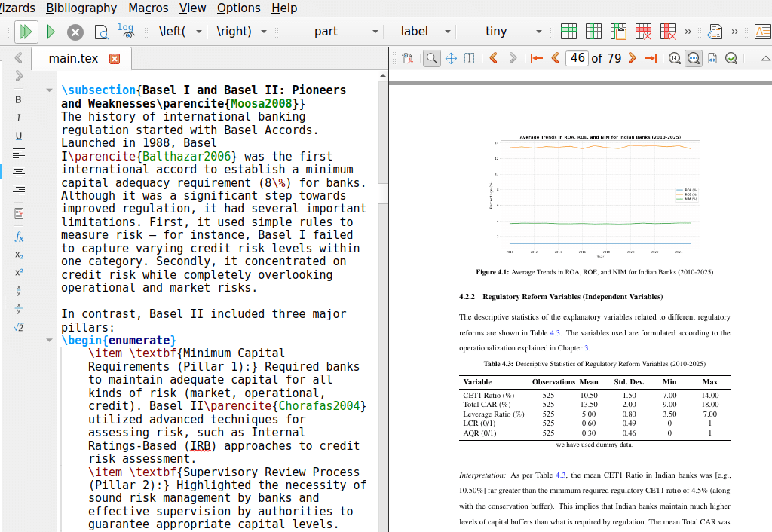This screenshot has width=772, height=532.
Task: Toggle the magnifier tool in PDF viewer
Action: pos(432,58)
